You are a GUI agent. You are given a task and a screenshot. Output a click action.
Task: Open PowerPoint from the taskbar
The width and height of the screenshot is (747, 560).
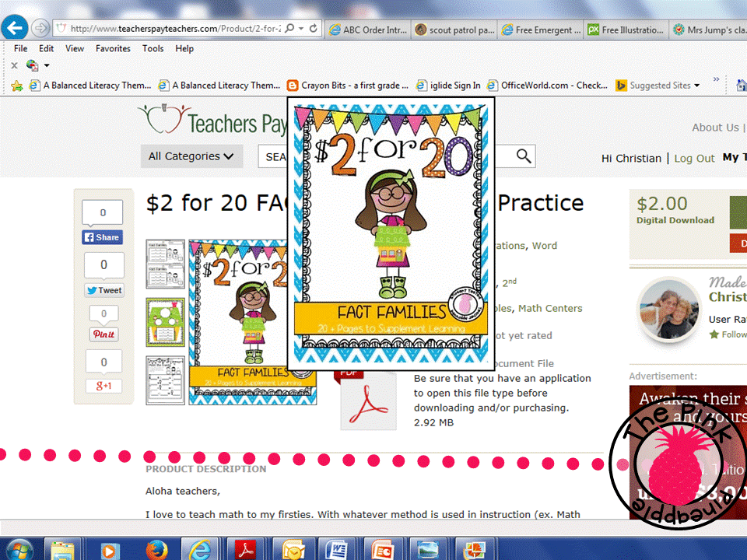click(x=383, y=551)
